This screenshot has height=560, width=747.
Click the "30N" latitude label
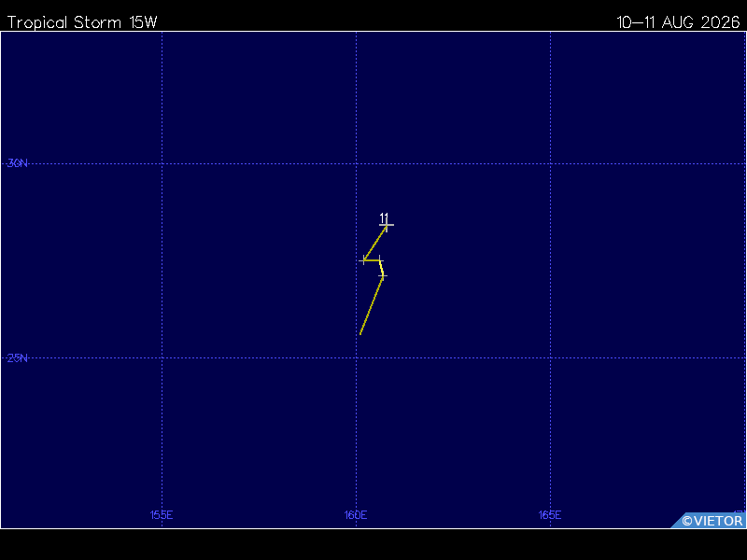[17, 163]
